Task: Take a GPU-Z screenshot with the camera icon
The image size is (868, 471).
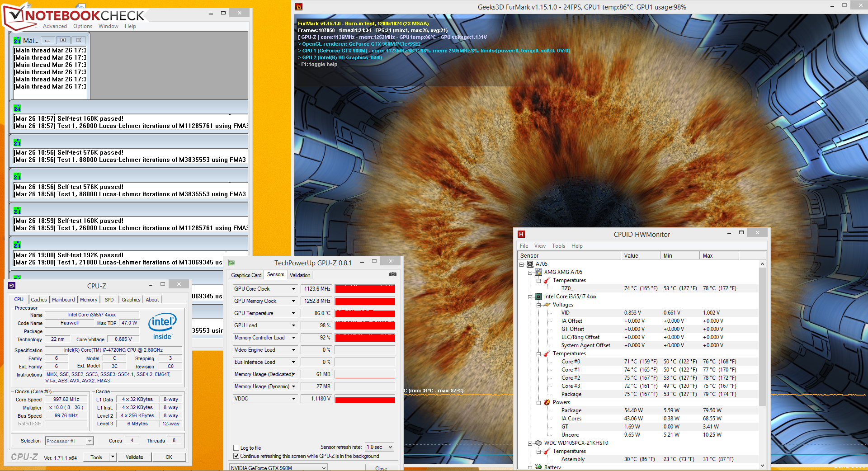Action: 393,274
